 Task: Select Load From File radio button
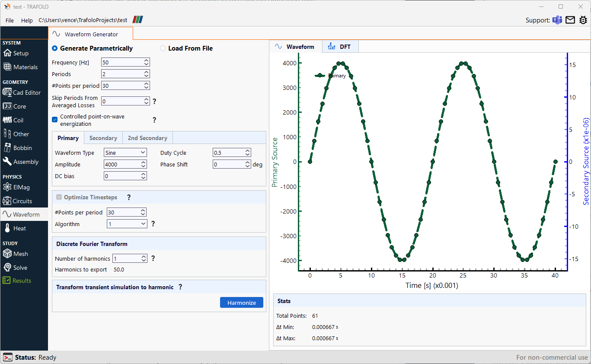click(x=163, y=48)
